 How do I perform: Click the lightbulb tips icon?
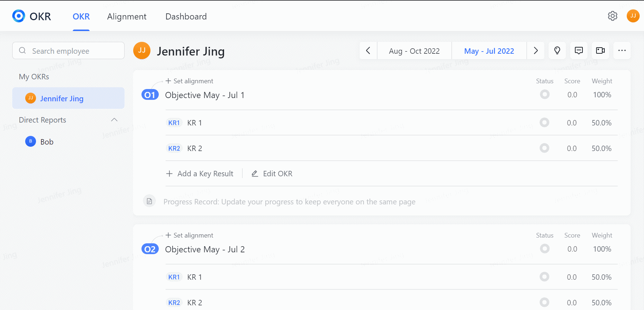click(557, 50)
